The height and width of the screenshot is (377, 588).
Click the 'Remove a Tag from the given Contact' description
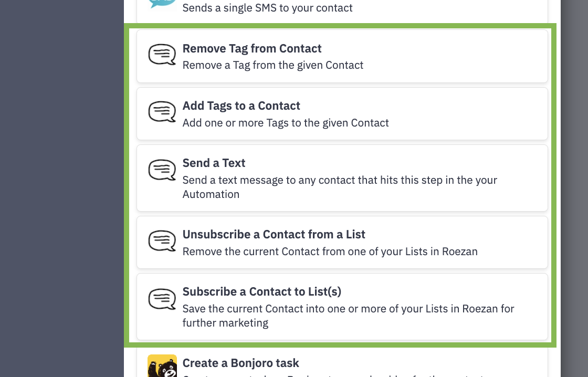[x=272, y=65]
